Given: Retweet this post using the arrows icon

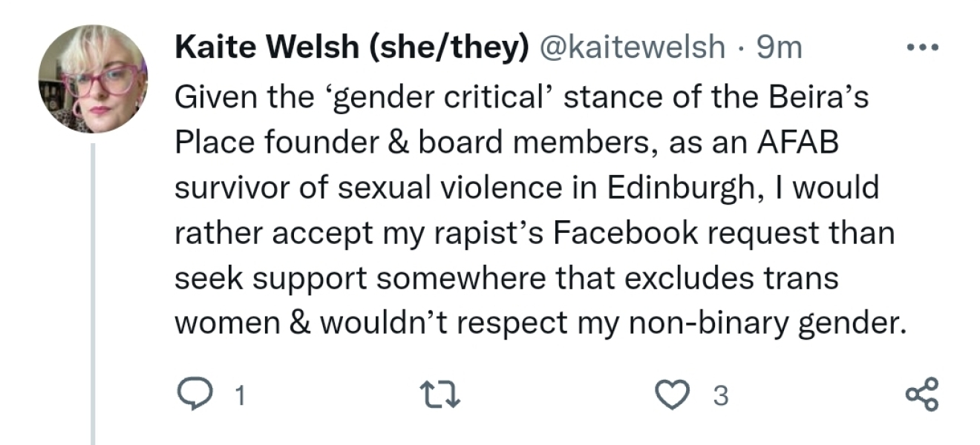Looking at the screenshot, I should click(442, 394).
